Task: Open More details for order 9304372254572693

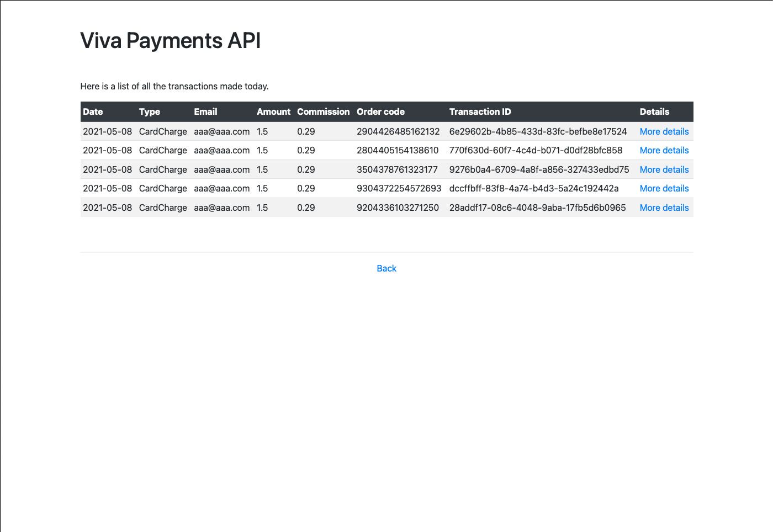Action: (664, 188)
